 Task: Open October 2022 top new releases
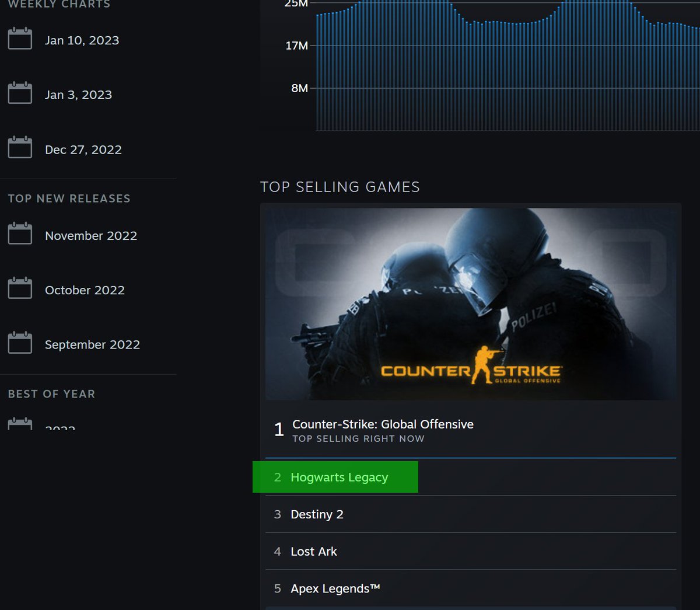[85, 290]
